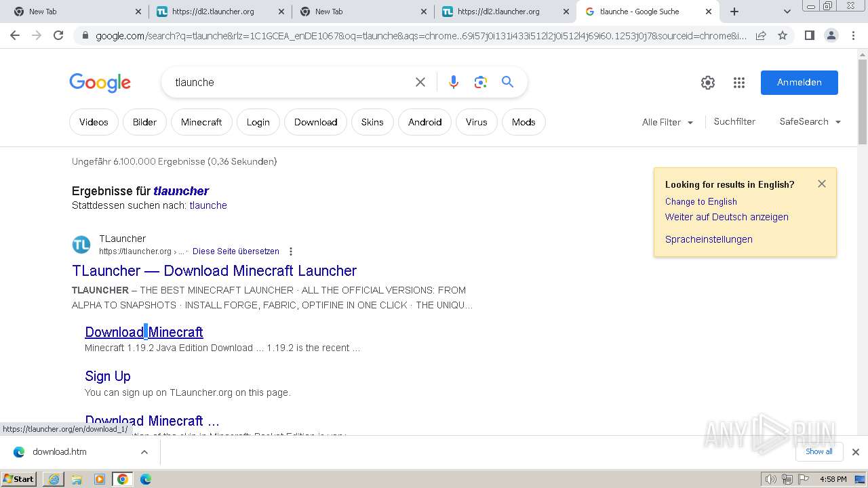868x488 pixels.
Task: Click Diese Seite übersetzen link
Action: click(x=236, y=251)
